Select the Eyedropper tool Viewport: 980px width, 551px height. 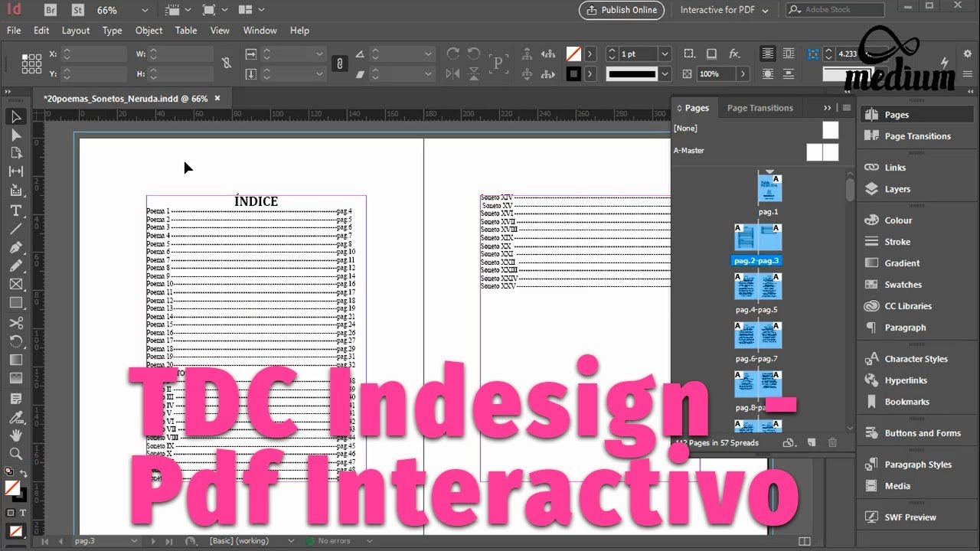coord(15,417)
